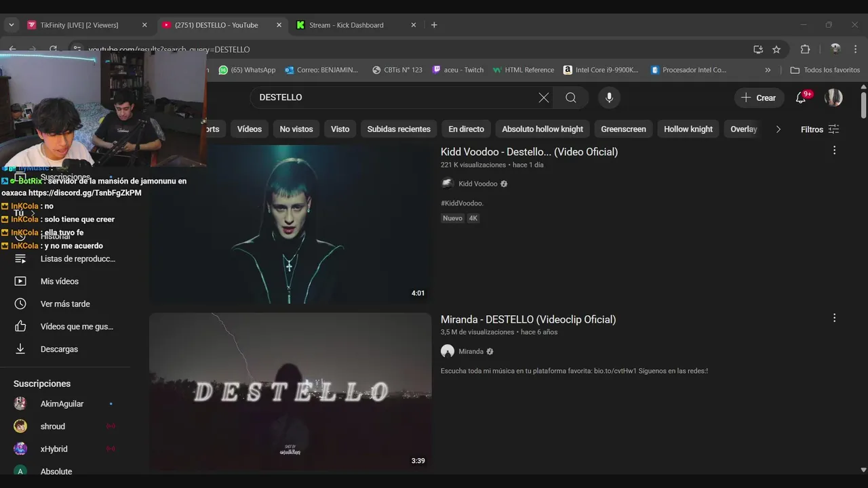Screen dimensions: 868x488
Task: Start voice search with the microphone
Action: (x=609, y=98)
